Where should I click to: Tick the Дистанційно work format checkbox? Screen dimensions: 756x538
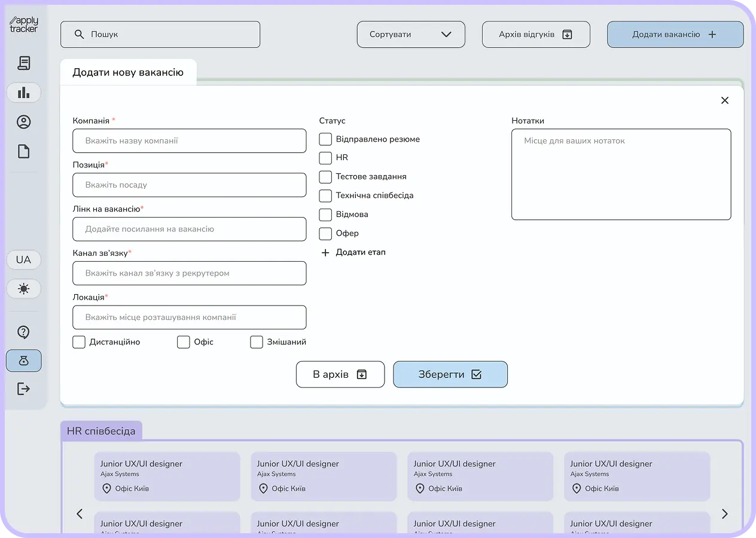79,342
